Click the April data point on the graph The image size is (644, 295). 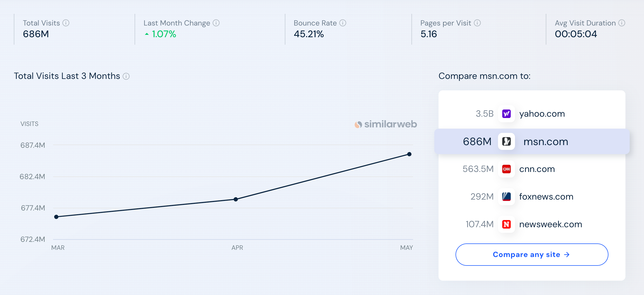point(236,199)
